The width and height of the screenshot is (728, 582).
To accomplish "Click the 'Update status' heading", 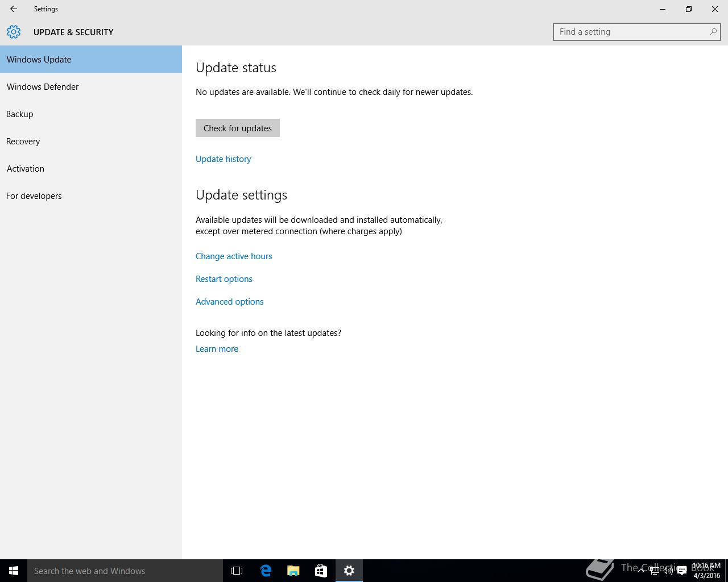I will click(x=236, y=68).
